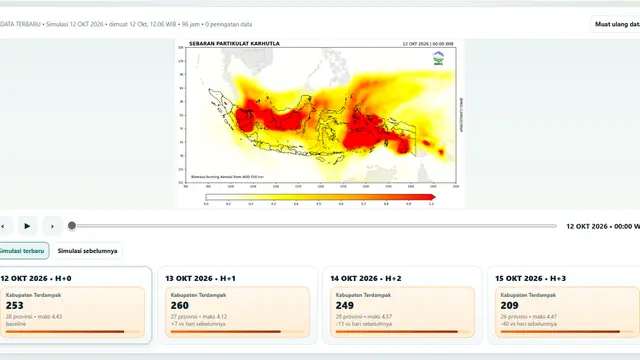Play the simulation animation
This screenshot has width=640, height=360.
[27, 226]
